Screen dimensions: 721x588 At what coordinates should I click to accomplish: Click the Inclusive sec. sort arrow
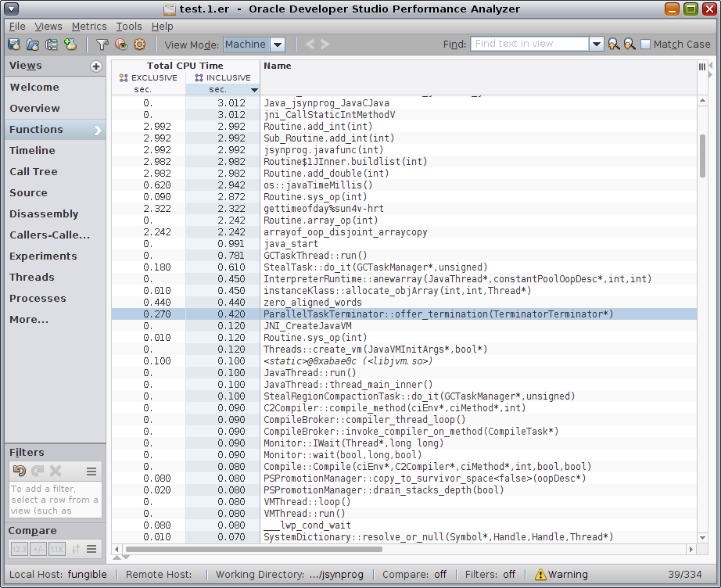point(254,90)
